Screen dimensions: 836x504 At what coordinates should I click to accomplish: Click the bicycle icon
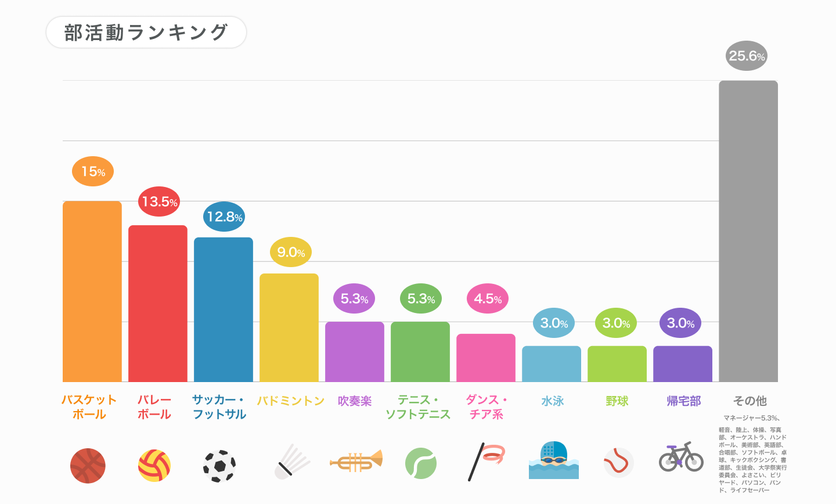pos(681,457)
